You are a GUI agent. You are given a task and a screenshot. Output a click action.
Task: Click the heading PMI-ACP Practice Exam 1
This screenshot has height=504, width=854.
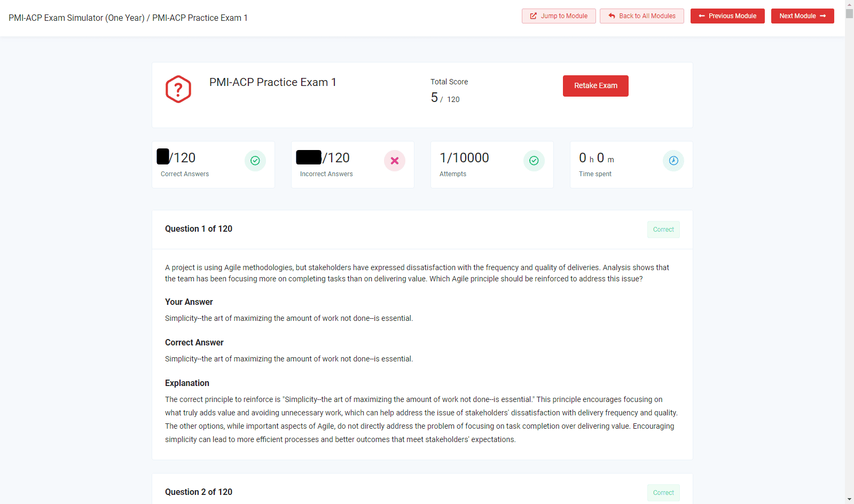click(x=273, y=82)
